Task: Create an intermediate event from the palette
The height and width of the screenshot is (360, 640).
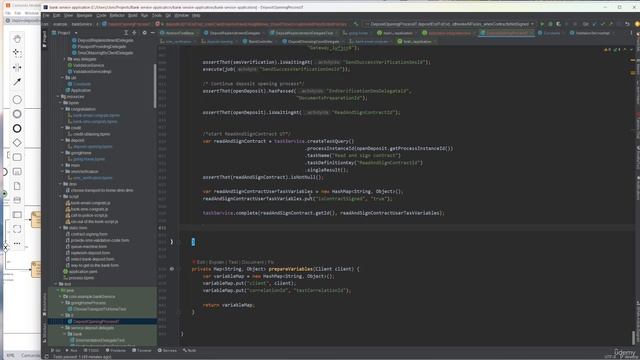Action: (17, 114)
